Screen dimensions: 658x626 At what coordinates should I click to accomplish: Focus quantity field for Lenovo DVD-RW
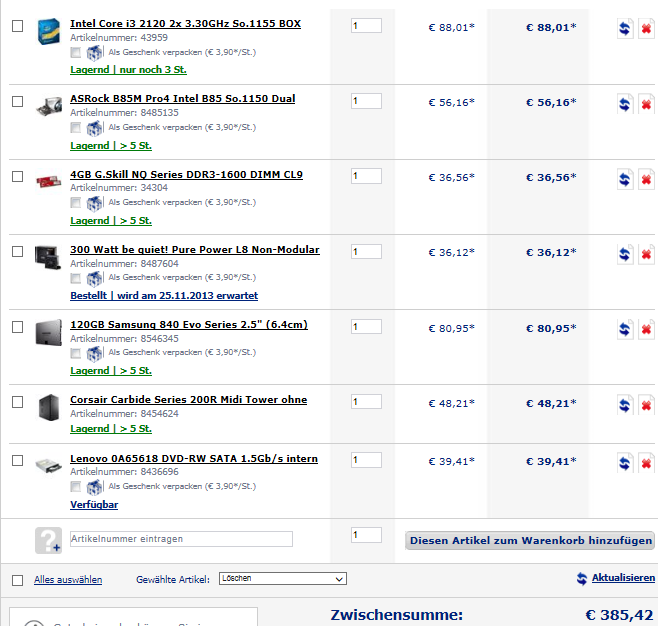click(x=366, y=460)
